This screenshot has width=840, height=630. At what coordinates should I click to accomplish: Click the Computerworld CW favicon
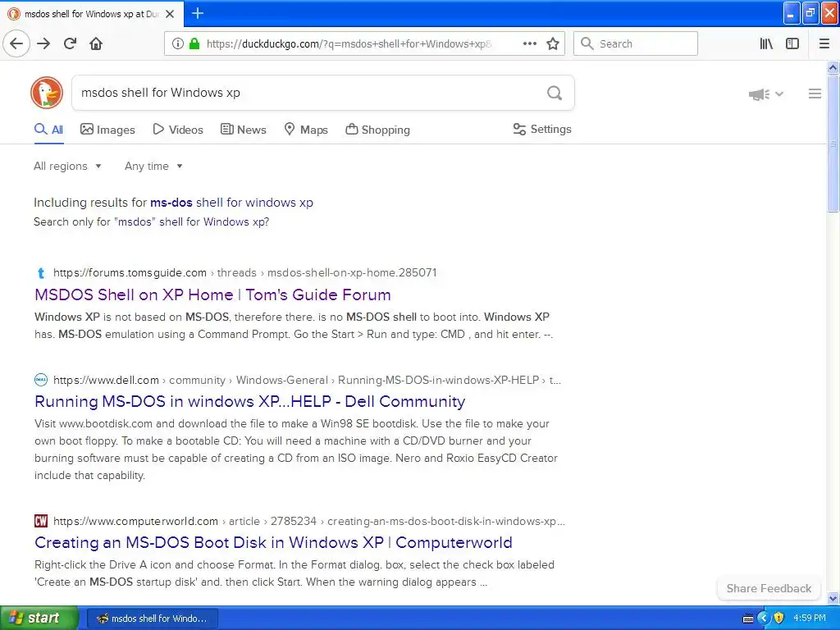[x=41, y=521]
